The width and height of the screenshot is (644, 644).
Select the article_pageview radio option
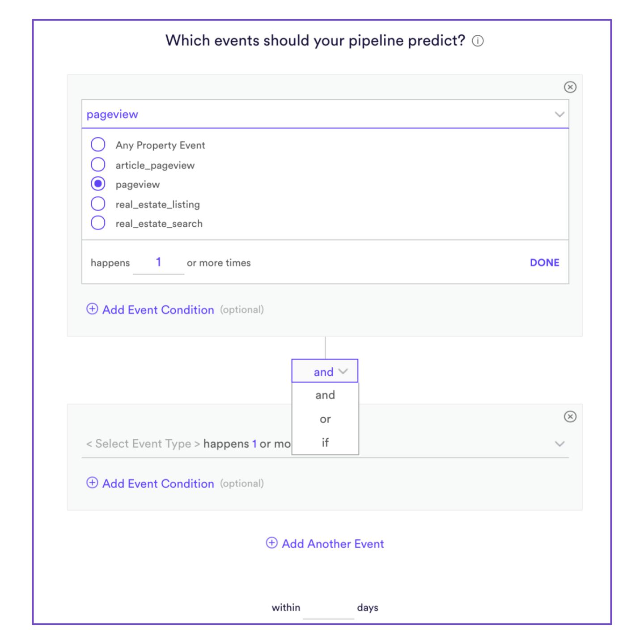98,165
